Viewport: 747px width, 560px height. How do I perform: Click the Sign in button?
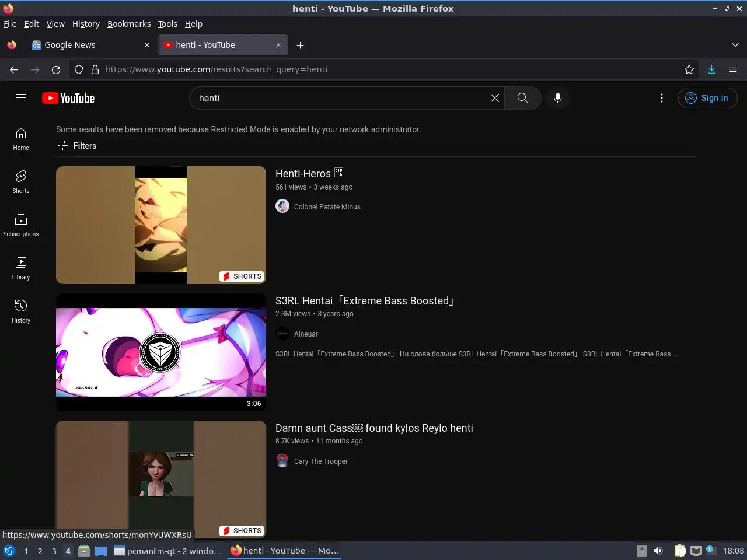(x=707, y=98)
